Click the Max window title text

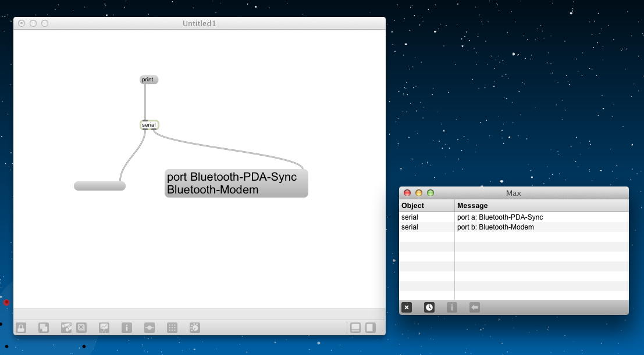coord(513,193)
